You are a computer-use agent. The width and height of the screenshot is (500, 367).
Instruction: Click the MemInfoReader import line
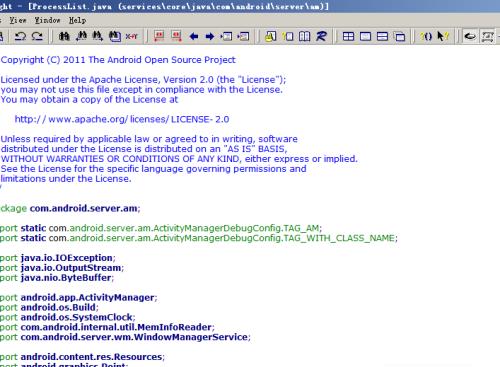[107, 327]
